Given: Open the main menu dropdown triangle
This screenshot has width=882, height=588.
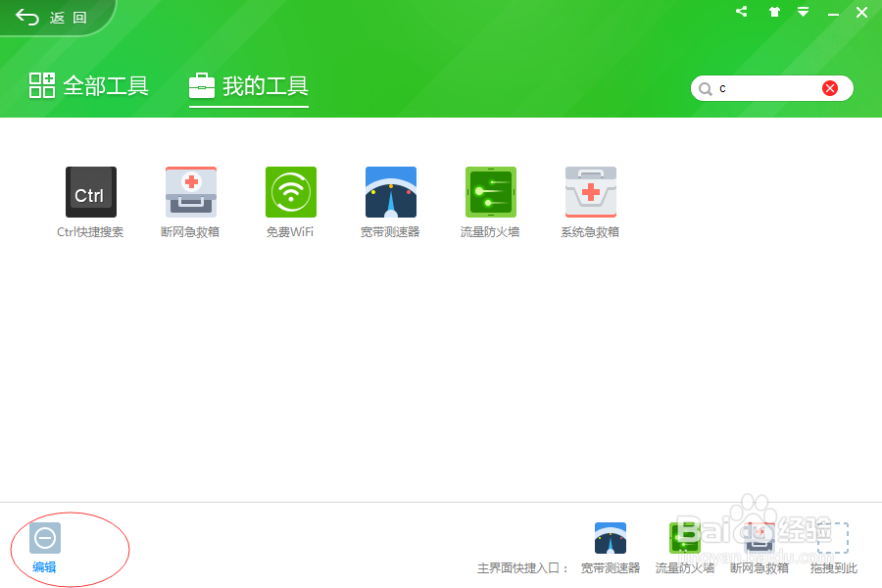Looking at the screenshot, I should click(x=804, y=12).
